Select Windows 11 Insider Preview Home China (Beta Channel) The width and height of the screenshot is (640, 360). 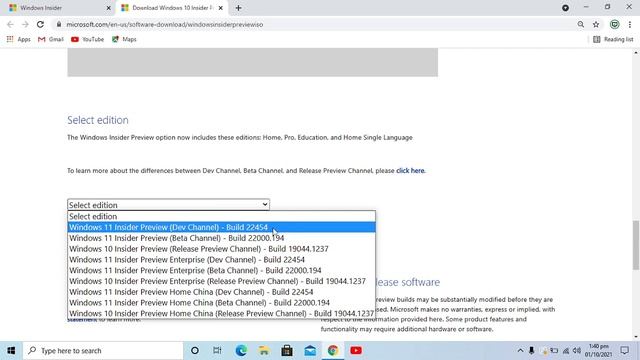[x=221, y=303]
